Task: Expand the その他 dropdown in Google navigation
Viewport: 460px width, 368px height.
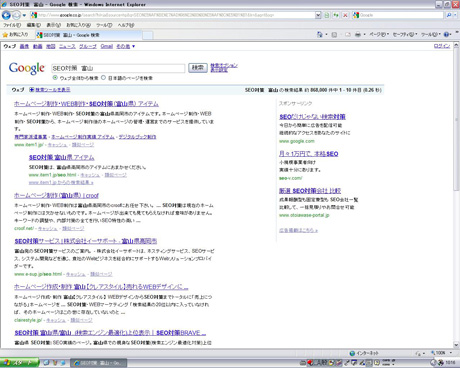Action: 125,46
